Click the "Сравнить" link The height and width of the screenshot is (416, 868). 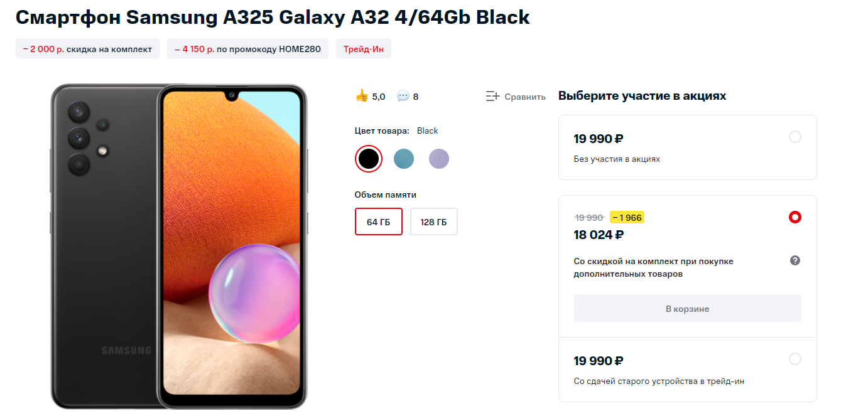(x=524, y=97)
